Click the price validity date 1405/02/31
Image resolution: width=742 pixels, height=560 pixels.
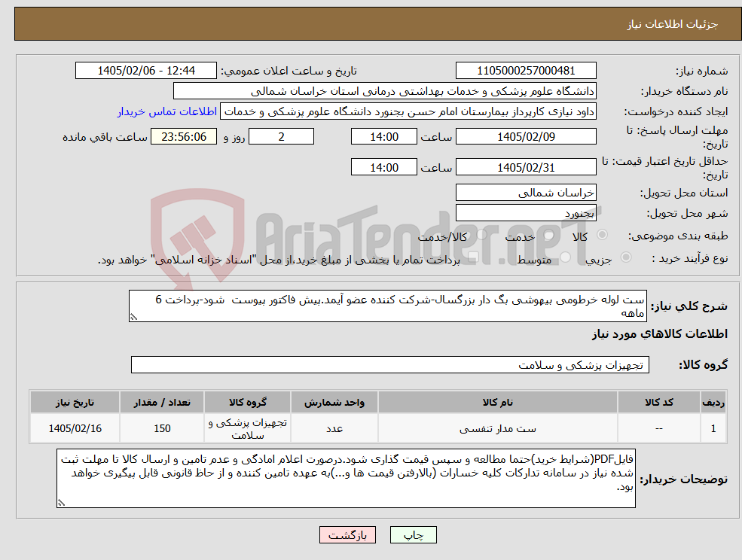tap(526, 167)
